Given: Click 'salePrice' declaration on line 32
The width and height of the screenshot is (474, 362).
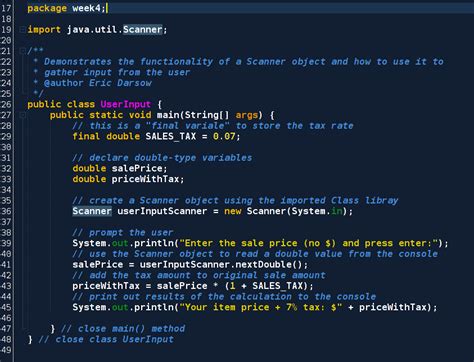Looking at the screenshot, I should point(137,168).
